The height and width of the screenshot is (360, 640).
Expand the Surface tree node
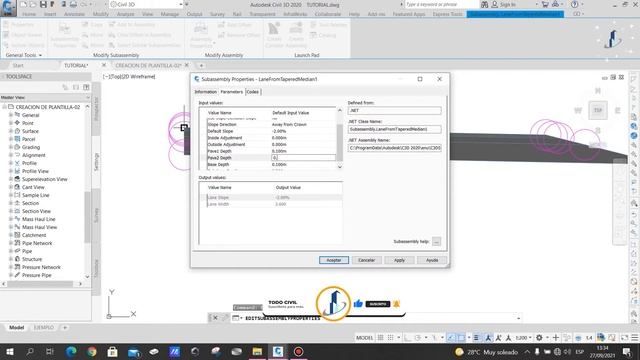[x=11, y=131]
